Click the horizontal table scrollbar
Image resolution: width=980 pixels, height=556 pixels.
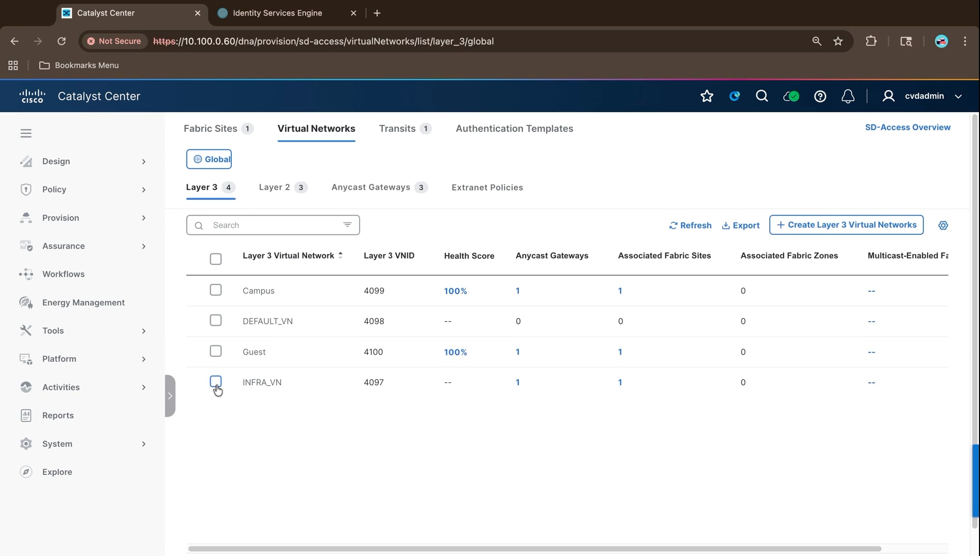coord(534,549)
